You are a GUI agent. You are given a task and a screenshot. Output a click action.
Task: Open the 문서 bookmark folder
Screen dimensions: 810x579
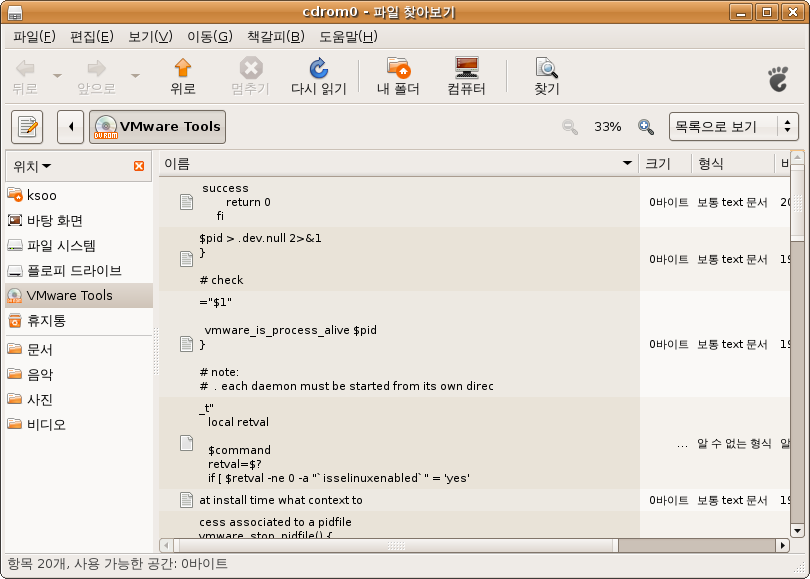[79, 350]
